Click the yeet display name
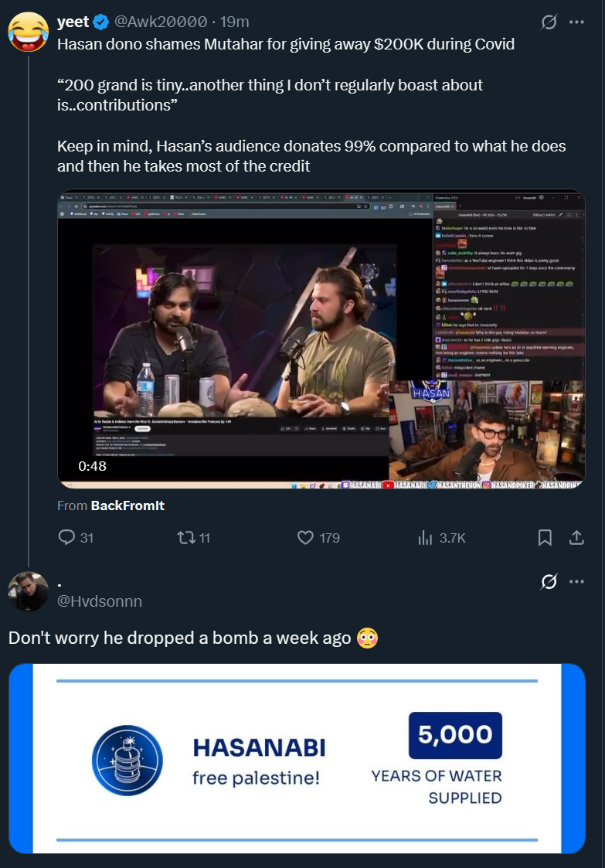This screenshot has width=605, height=868. tap(73, 22)
